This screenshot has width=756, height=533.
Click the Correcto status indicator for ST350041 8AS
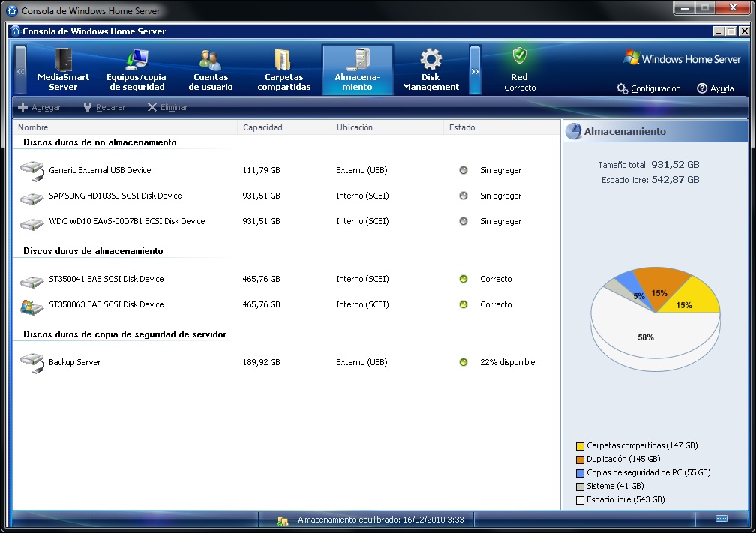coord(463,280)
